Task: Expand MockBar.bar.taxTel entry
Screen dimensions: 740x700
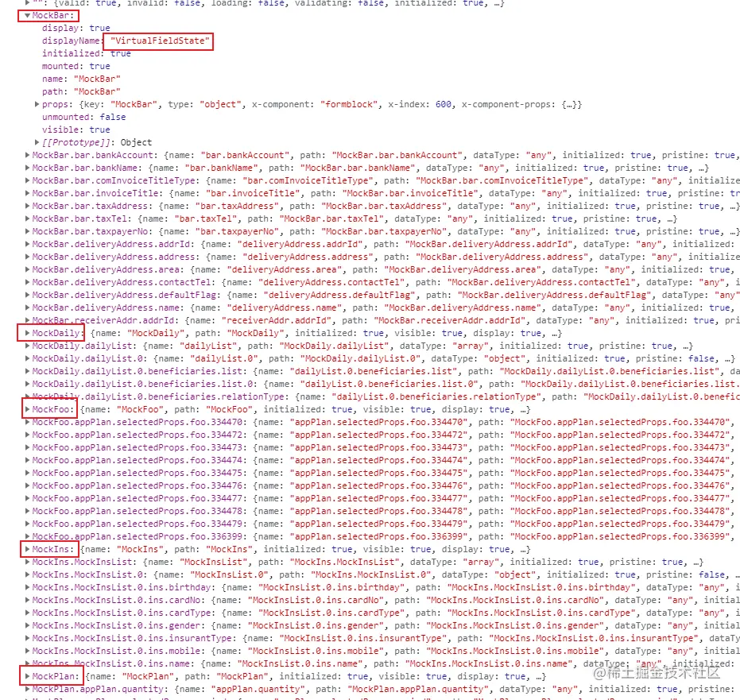Action: (27, 219)
